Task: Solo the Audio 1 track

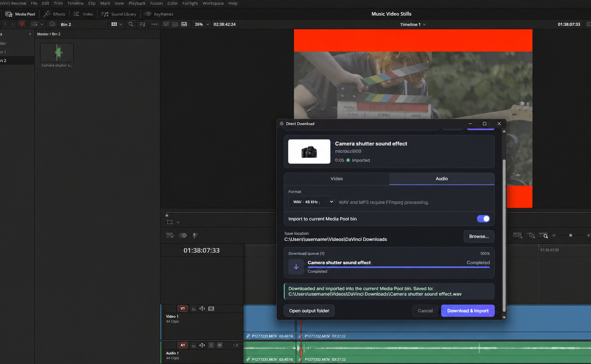Action: [211, 345]
